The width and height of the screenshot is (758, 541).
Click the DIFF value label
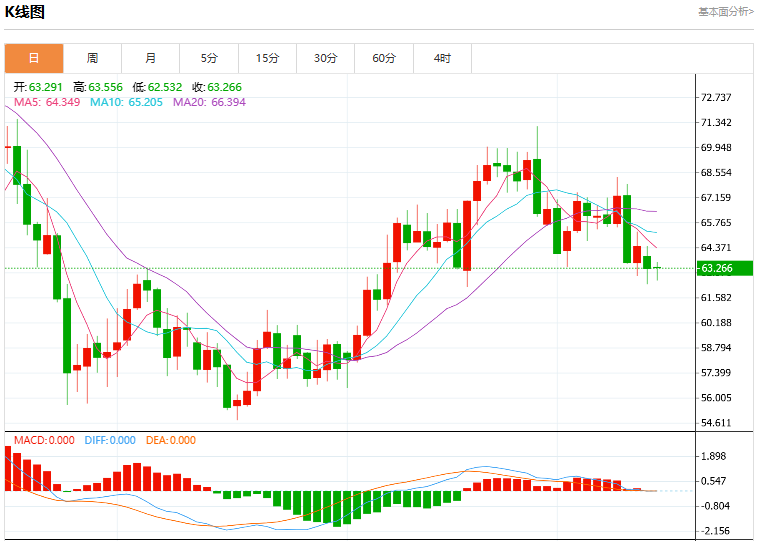(x=110, y=440)
